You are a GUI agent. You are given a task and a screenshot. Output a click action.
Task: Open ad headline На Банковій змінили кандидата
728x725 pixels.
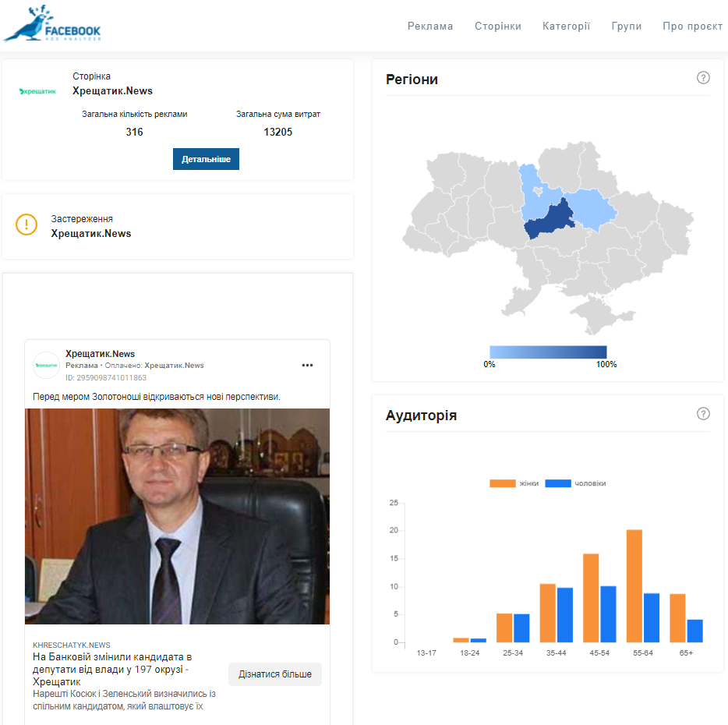[112, 670]
